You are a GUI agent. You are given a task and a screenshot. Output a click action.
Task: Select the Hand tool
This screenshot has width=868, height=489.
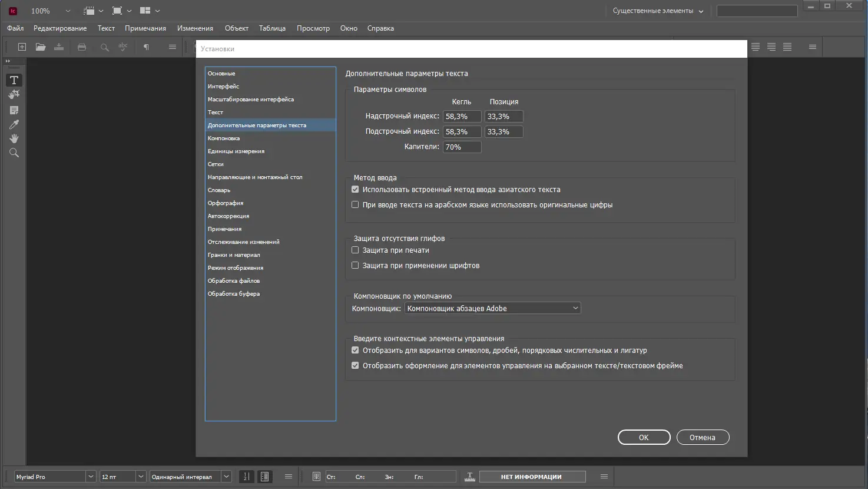click(14, 138)
